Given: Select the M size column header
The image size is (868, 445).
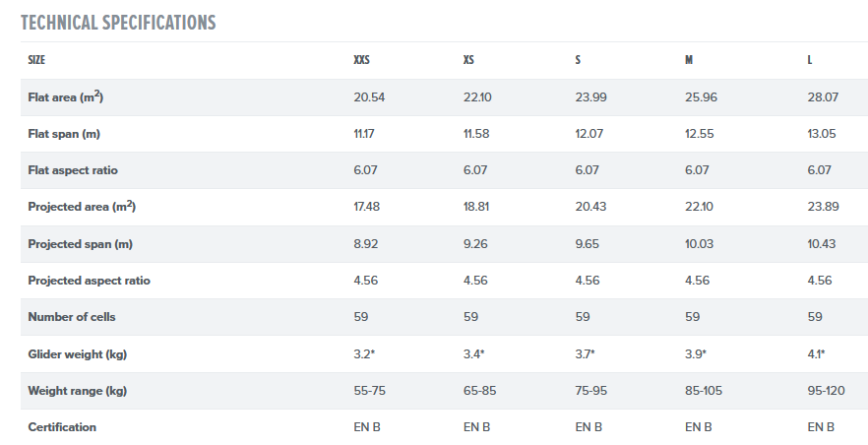Looking at the screenshot, I should tap(689, 60).
